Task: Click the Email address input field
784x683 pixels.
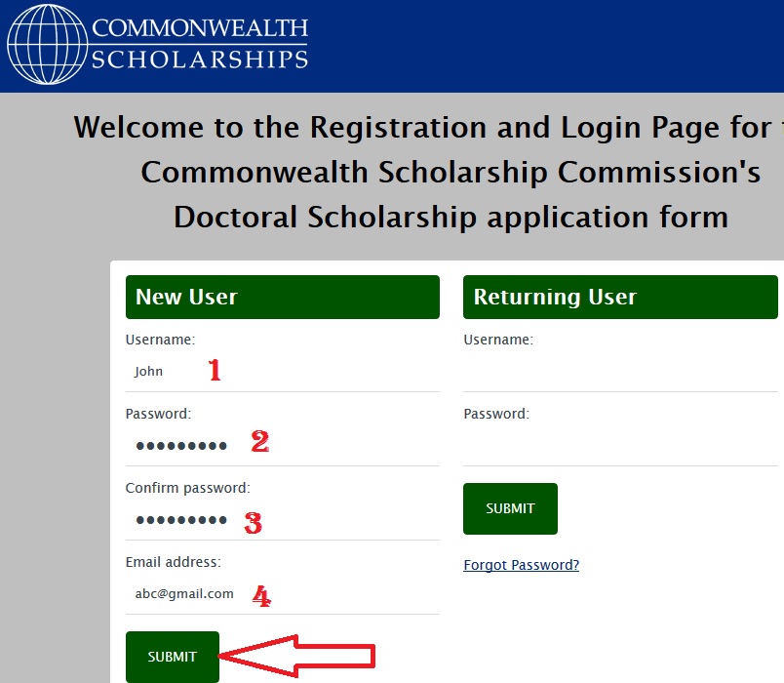Action: (283, 594)
